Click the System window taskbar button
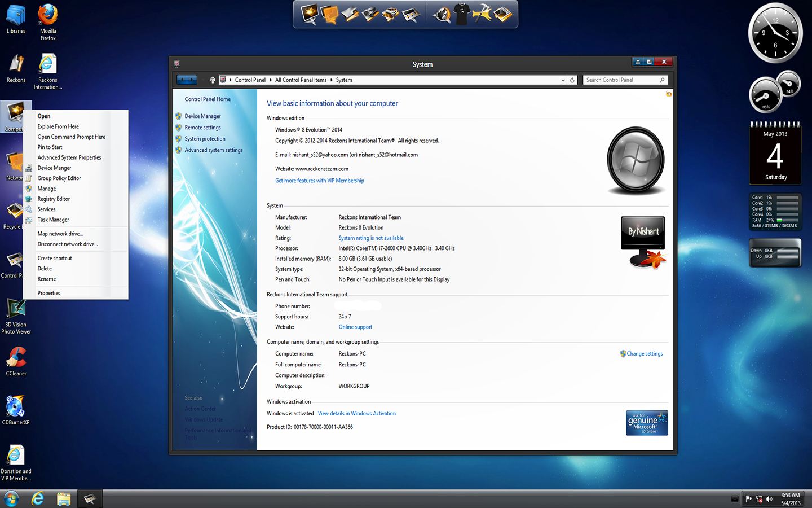This screenshot has height=508, width=812. tap(90, 498)
